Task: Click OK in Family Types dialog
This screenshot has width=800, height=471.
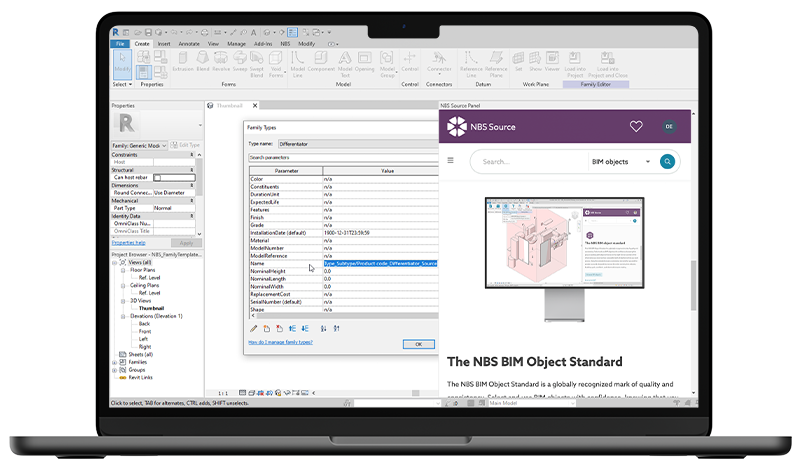Action: pyautogui.click(x=417, y=343)
